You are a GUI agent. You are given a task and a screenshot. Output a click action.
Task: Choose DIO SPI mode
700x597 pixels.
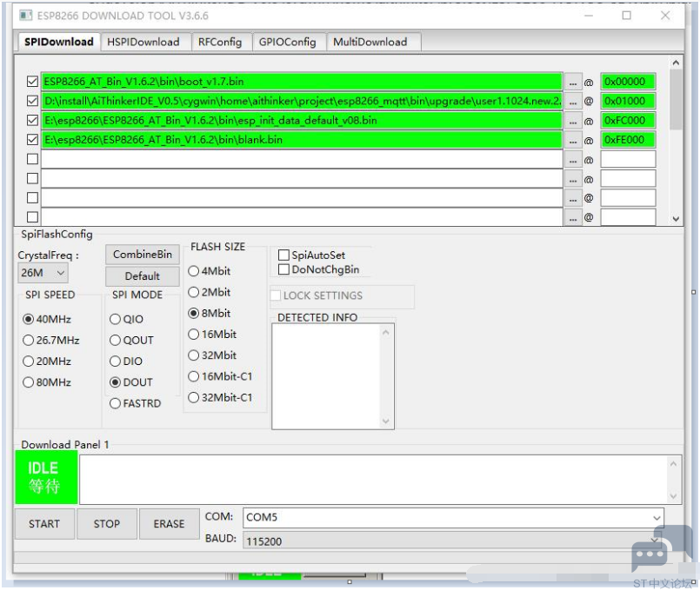coord(115,361)
